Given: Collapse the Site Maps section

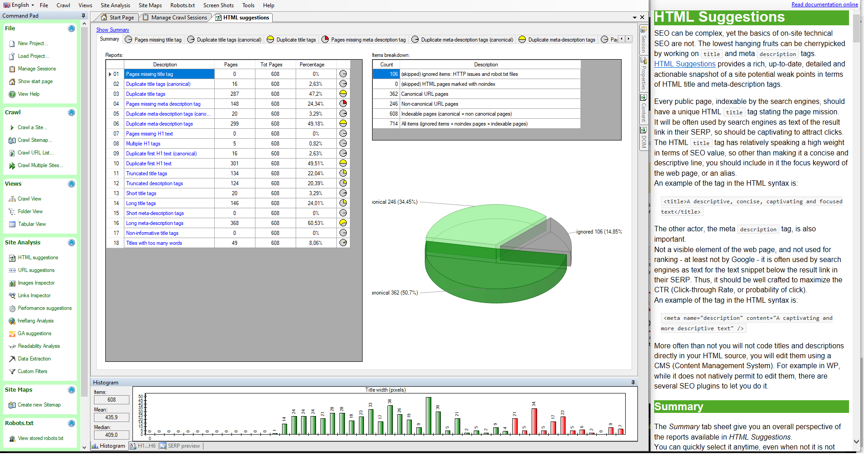Looking at the screenshot, I should 71,390.
